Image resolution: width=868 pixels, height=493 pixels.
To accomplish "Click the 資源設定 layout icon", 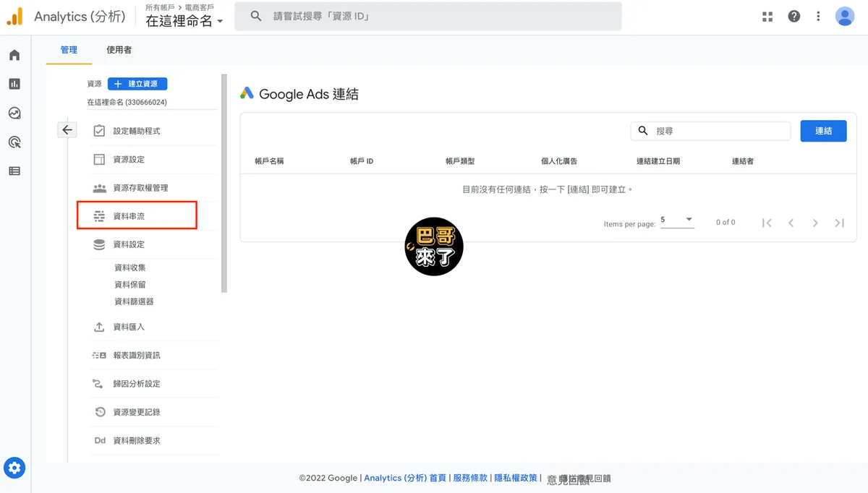I will (100, 159).
